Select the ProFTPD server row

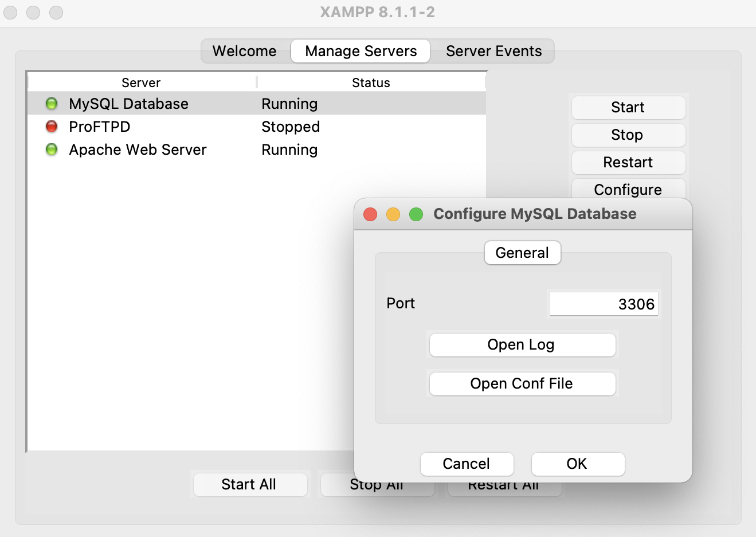pos(143,127)
